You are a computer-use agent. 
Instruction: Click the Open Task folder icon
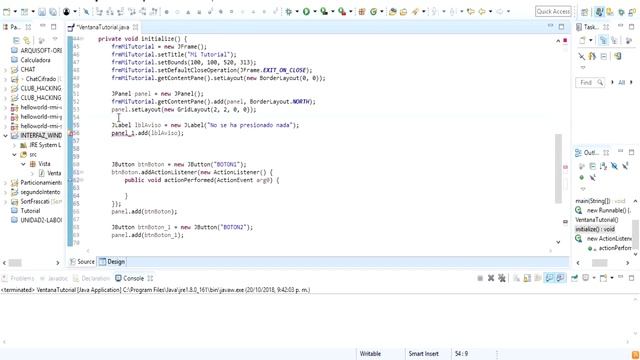click(x=404, y=12)
